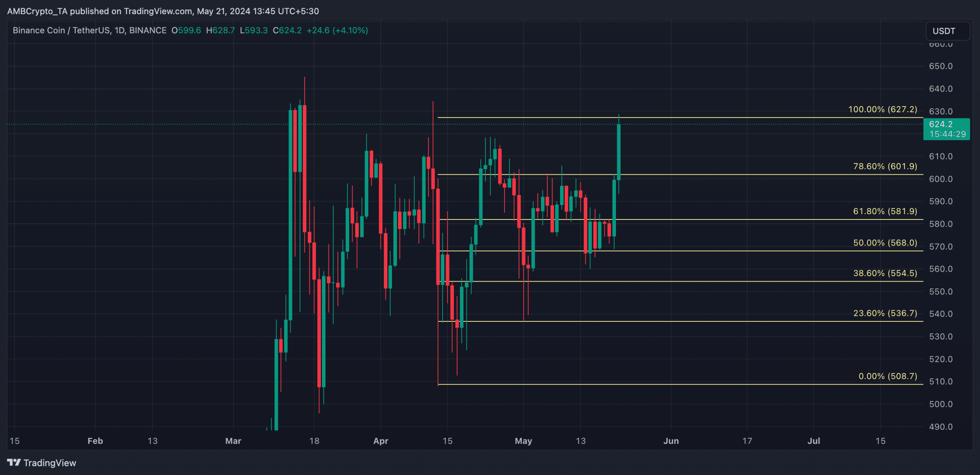
Task: Click the Mar date axis label
Action: point(233,441)
